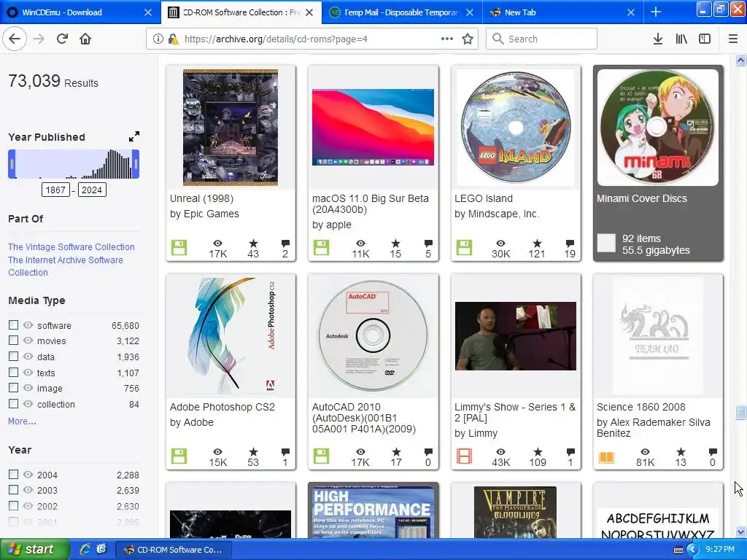Click the software floppy icon on Unreal card
747x560 pixels.
point(179,248)
